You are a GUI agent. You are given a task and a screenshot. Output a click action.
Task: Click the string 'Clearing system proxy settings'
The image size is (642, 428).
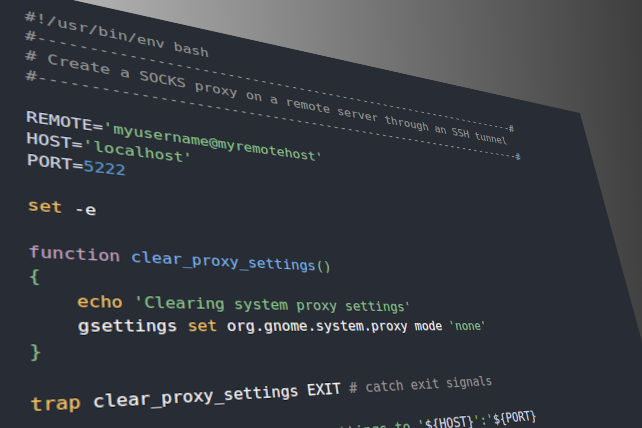[272, 304]
